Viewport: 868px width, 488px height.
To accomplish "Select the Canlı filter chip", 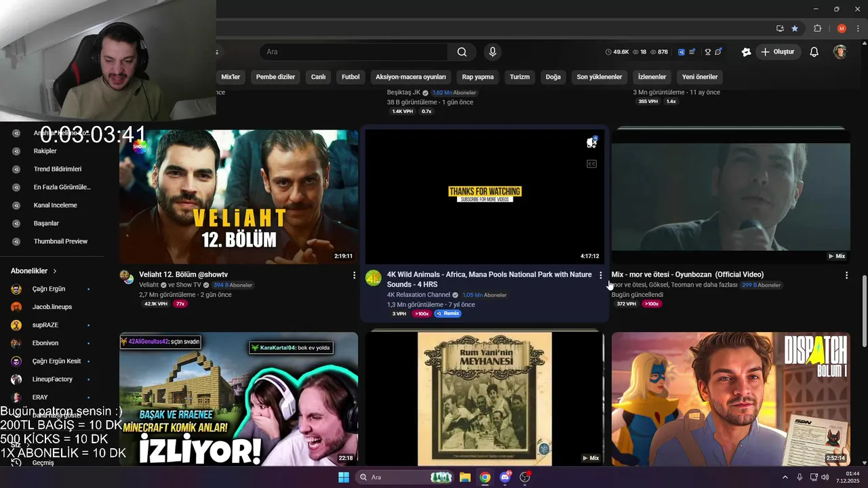I will pos(318,77).
